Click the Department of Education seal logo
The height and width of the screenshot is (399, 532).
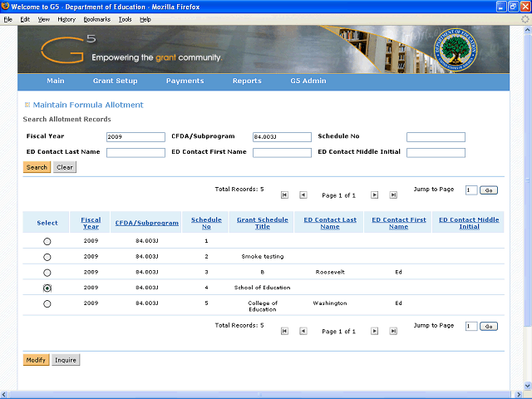point(462,50)
